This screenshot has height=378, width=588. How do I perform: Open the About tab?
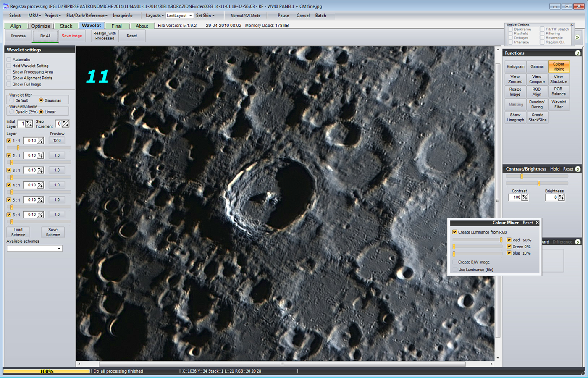[142, 26]
